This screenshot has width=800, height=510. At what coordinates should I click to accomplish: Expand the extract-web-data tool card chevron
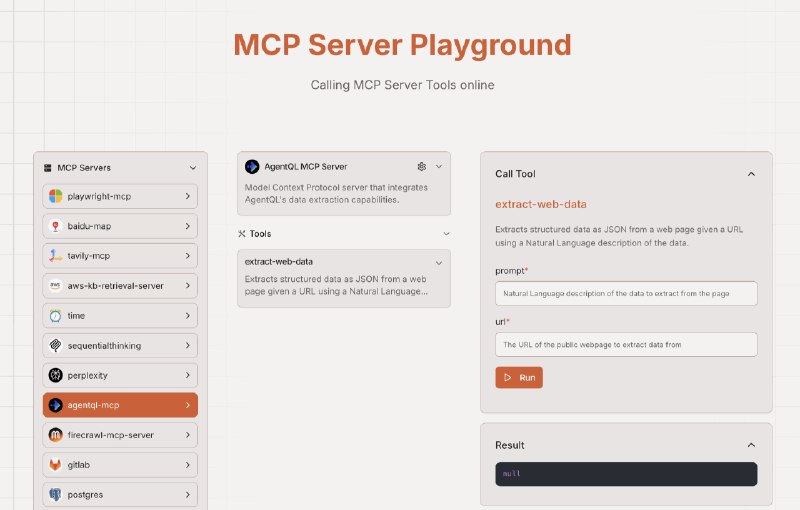pyautogui.click(x=439, y=263)
